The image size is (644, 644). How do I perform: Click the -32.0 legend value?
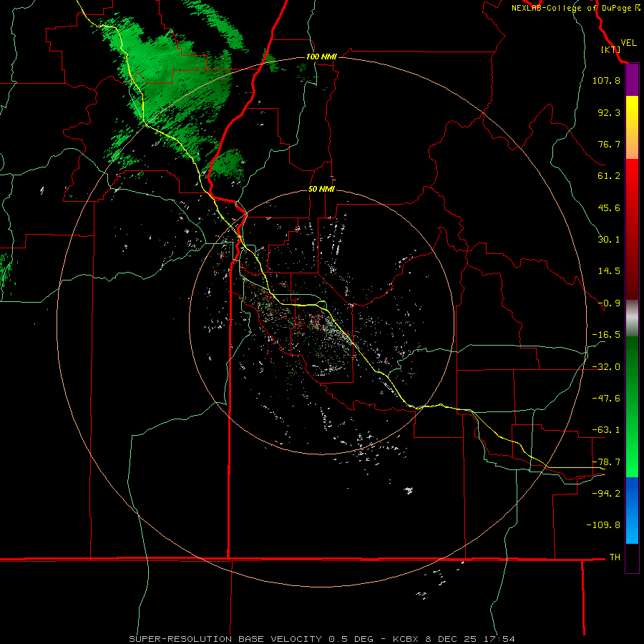click(x=606, y=367)
